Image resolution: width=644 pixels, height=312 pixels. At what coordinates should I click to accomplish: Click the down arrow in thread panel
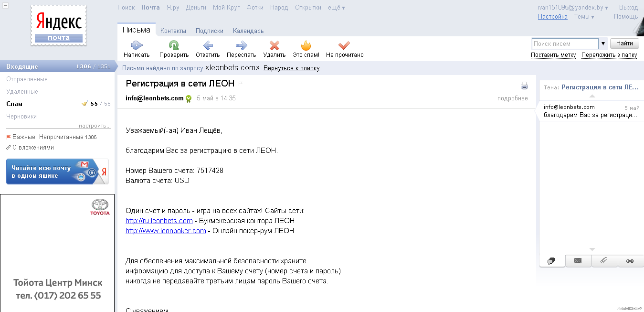point(592,249)
